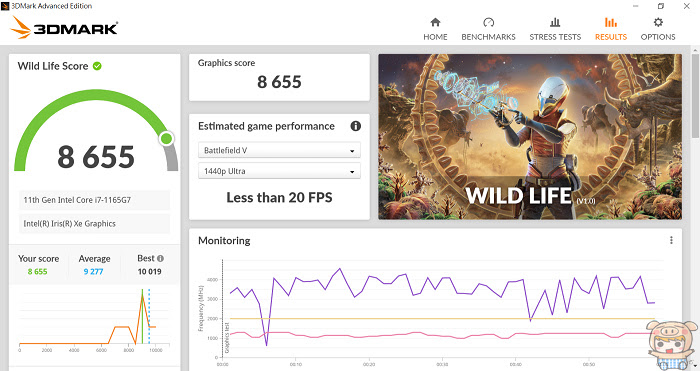
Task: Open the Monitoring three-dot menu
Action: [671, 240]
